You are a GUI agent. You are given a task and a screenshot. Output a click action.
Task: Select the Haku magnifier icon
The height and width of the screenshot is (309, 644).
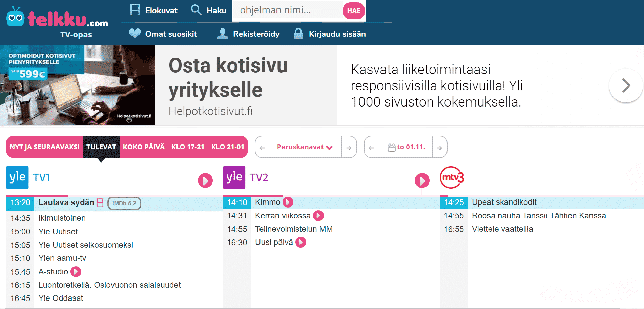tap(196, 10)
